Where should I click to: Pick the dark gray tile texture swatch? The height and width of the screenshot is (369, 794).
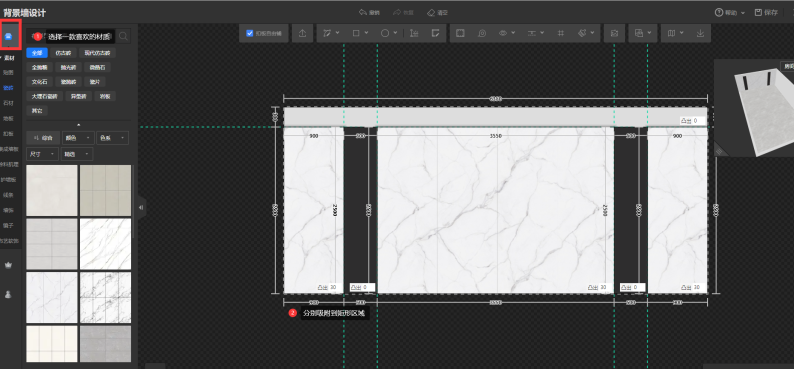pos(105,344)
